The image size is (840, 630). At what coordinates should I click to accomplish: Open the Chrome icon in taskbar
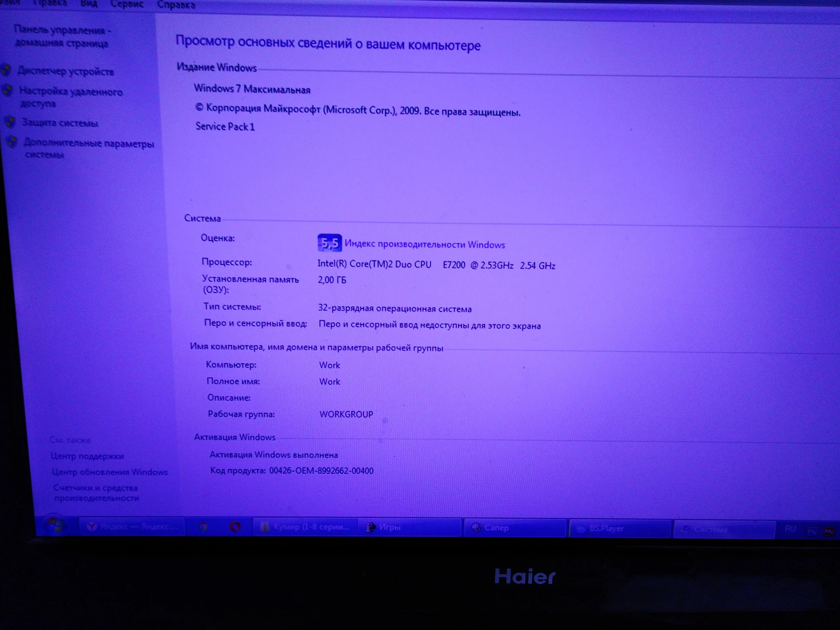click(203, 527)
